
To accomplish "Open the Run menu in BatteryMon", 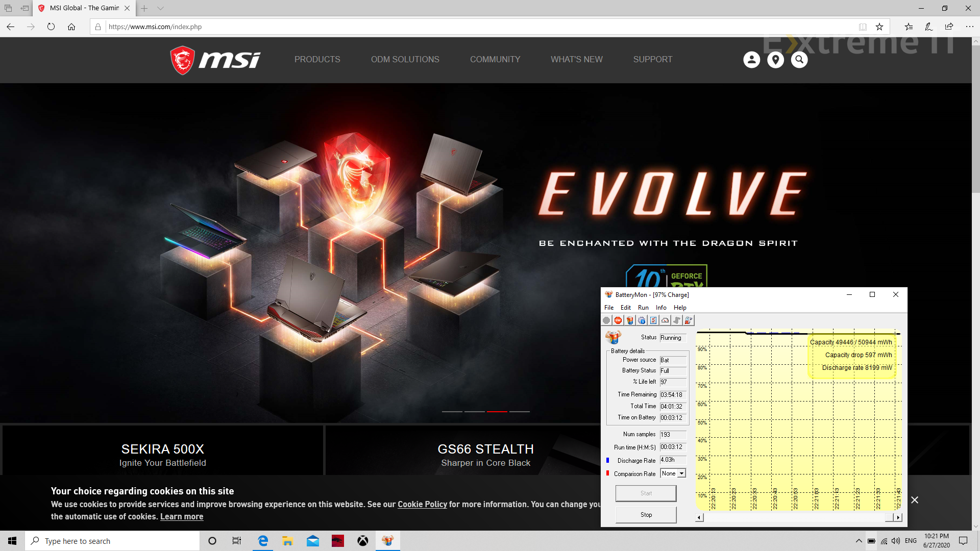I will point(643,308).
